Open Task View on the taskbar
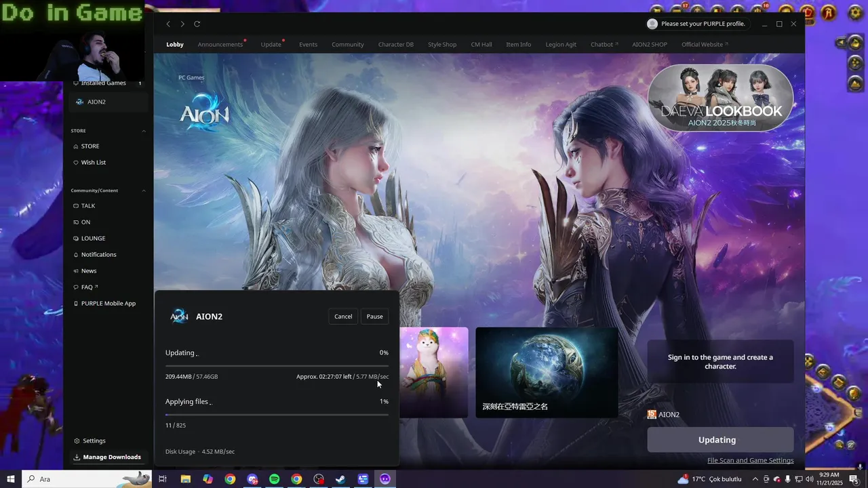This screenshot has width=868, height=488. click(x=163, y=479)
